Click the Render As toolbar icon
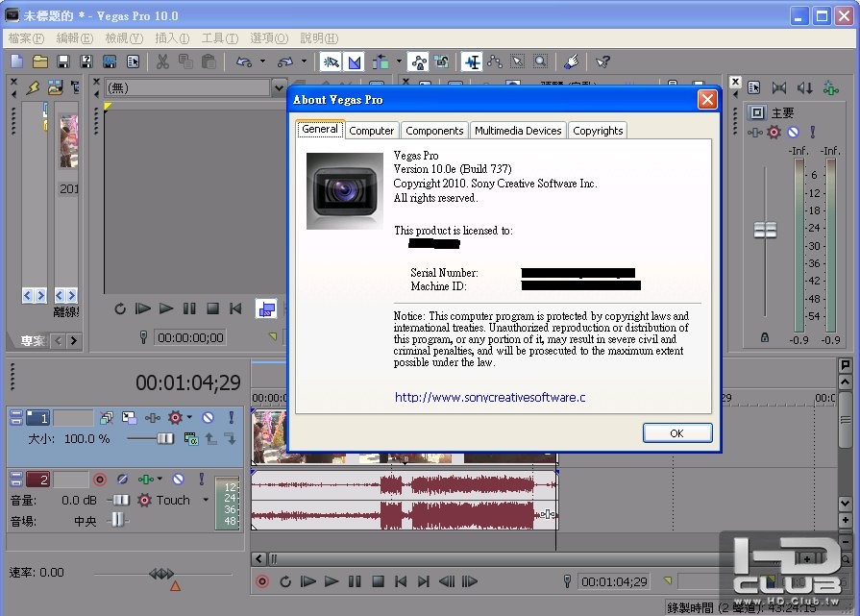Image resolution: width=860 pixels, height=616 pixels. pyautogui.click(x=110, y=62)
